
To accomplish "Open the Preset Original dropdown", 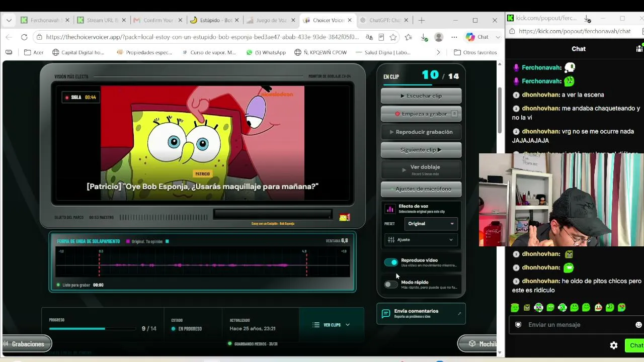I will 431,224.
